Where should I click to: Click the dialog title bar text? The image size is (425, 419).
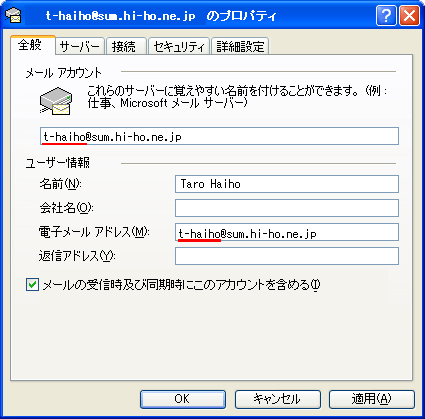pos(161,16)
